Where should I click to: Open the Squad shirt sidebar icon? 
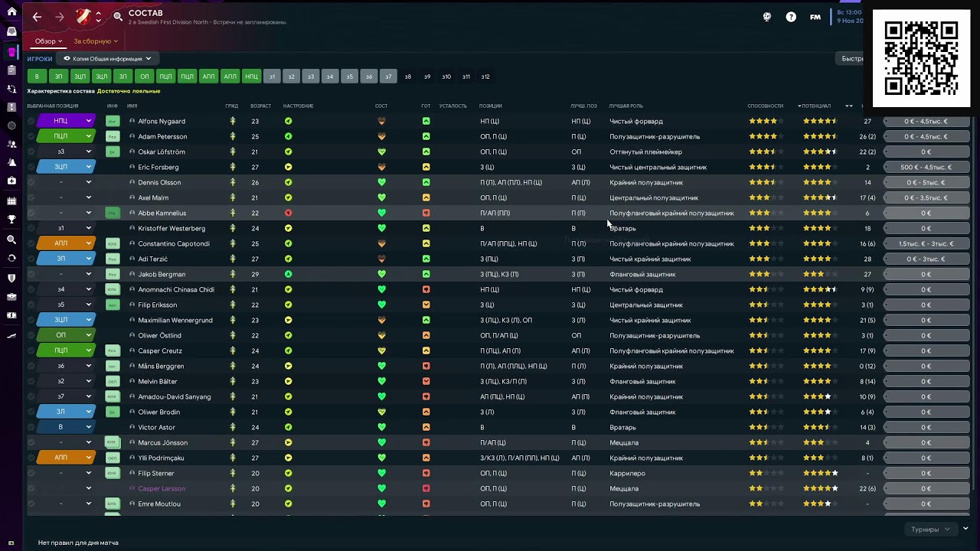point(11,52)
